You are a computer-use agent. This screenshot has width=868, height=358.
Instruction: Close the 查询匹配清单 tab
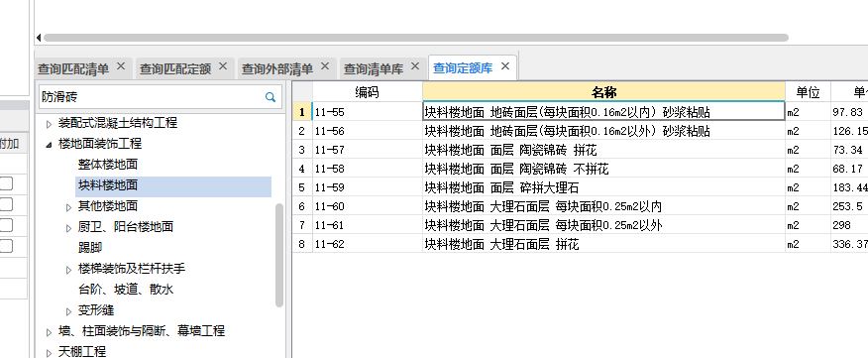pos(121,66)
